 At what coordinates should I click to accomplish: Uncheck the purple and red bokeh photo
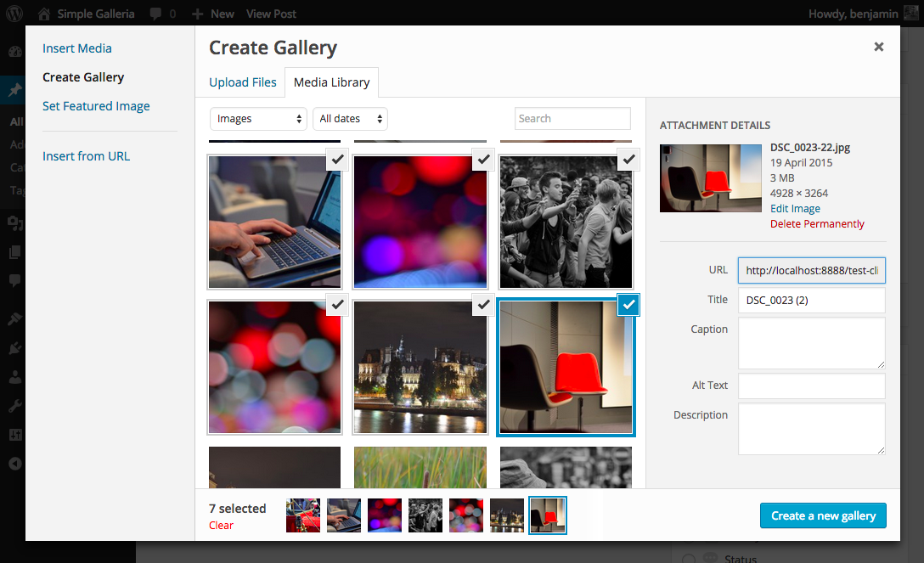click(483, 159)
